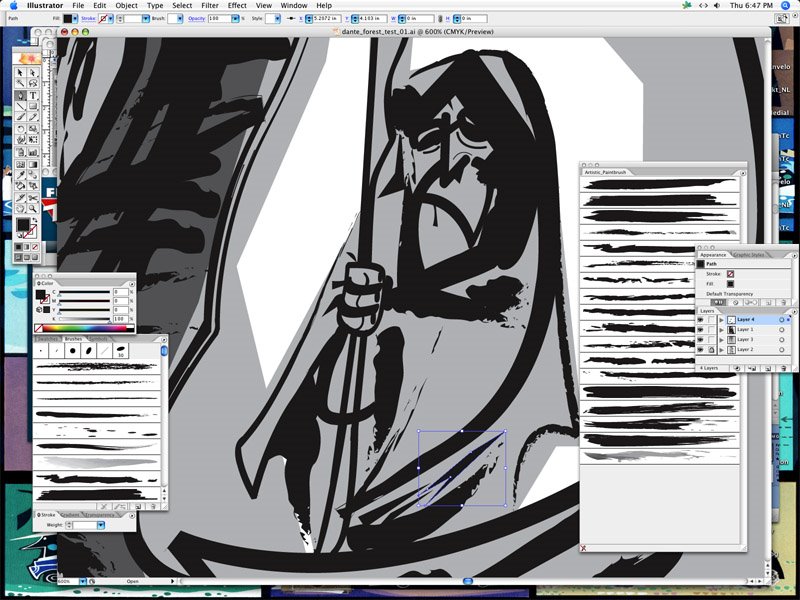Select the Hand tool

point(20,209)
